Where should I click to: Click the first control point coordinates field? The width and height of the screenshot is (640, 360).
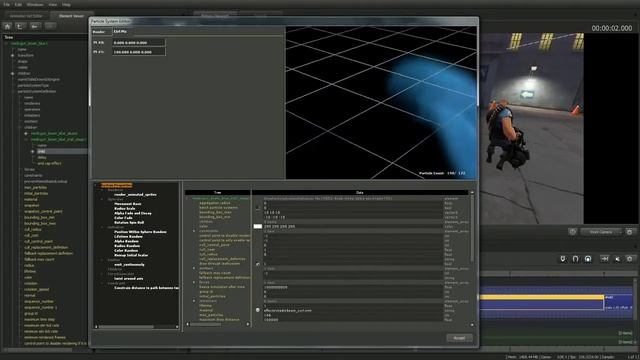point(139,42)
